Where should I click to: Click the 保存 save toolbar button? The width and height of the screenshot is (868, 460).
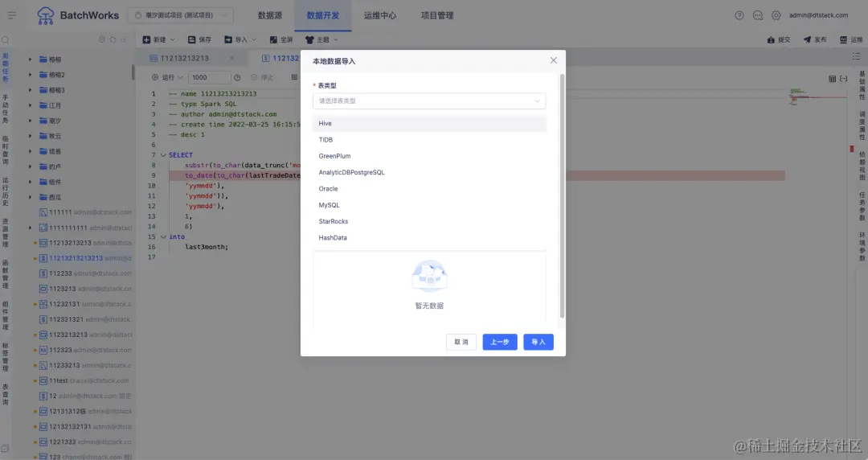199,40
